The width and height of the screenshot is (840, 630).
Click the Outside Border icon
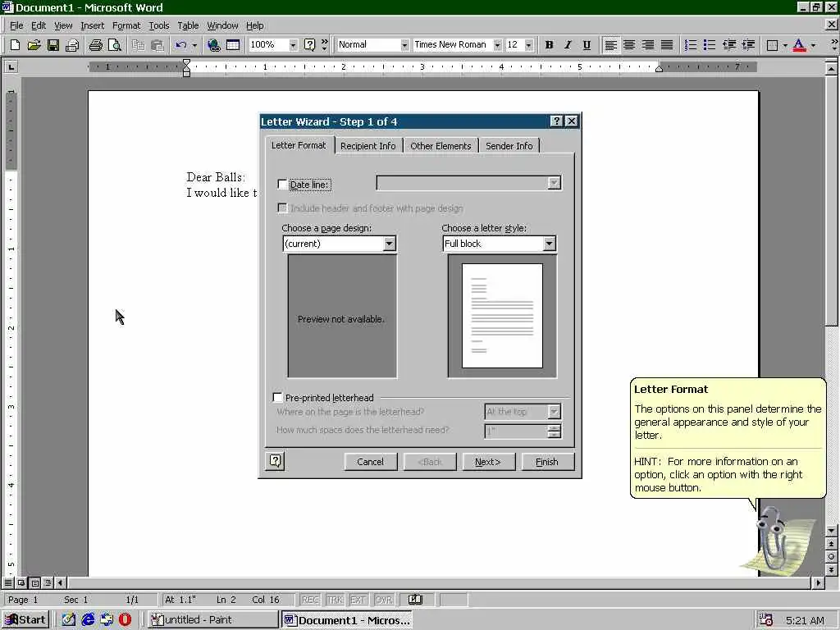(772, 45)
